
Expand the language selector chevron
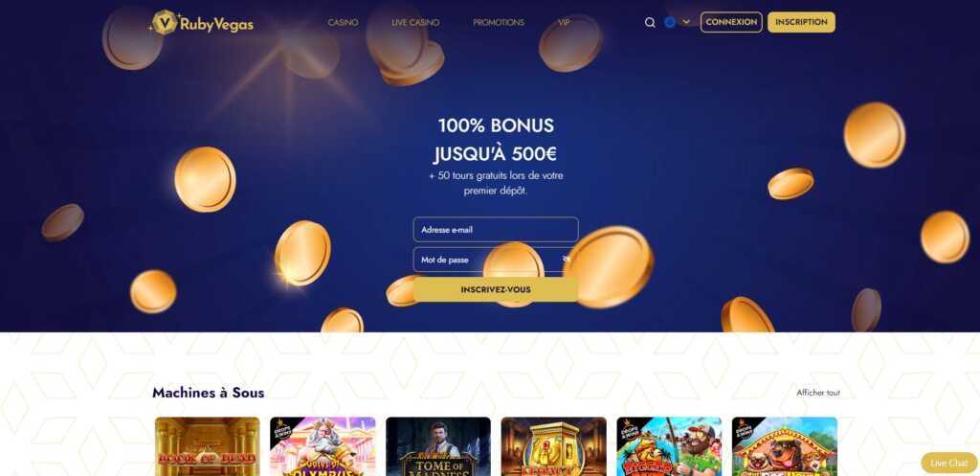click(x=686, y=22)
